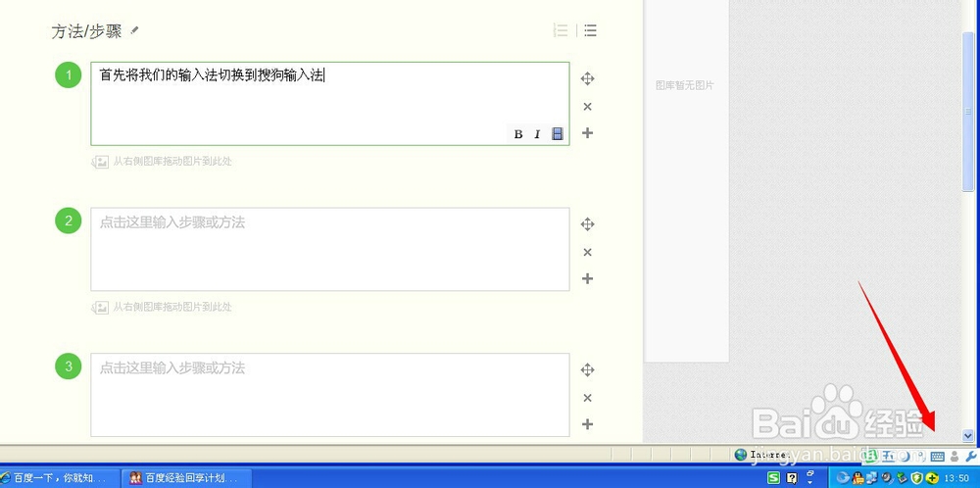Screen dimensions: 980x488
Task: Open the 百度经验回享计划 taskbar window
Action: click(x=187, y=478)
